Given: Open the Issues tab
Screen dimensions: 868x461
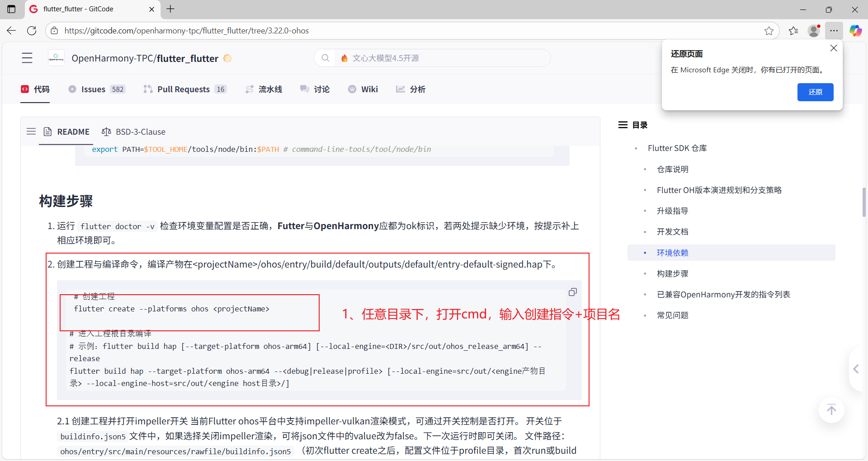Looking at the screenshot, I should click(97, 89).
